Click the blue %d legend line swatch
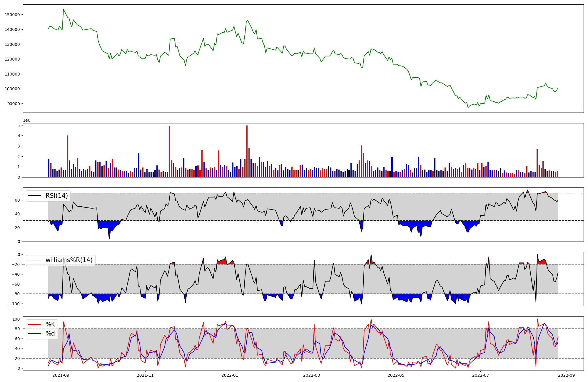Screen dimensions: 588x382 tap(34, 334)
